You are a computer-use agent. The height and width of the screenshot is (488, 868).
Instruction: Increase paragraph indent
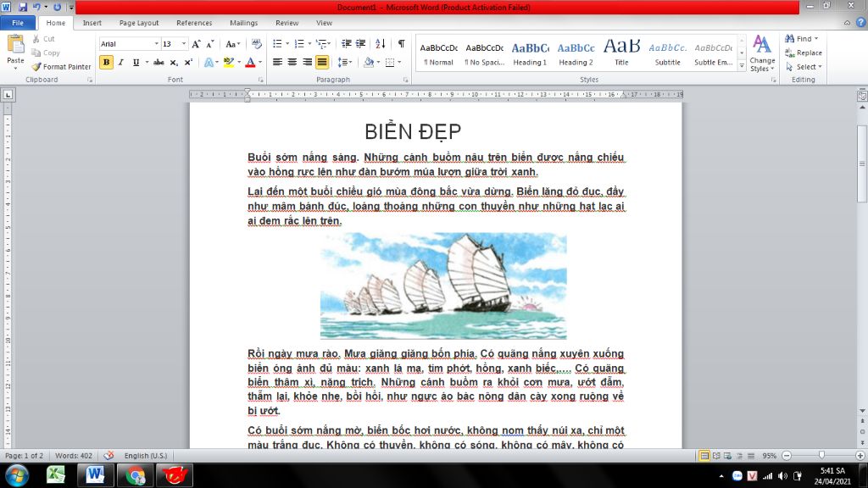(x=361, y=44)
